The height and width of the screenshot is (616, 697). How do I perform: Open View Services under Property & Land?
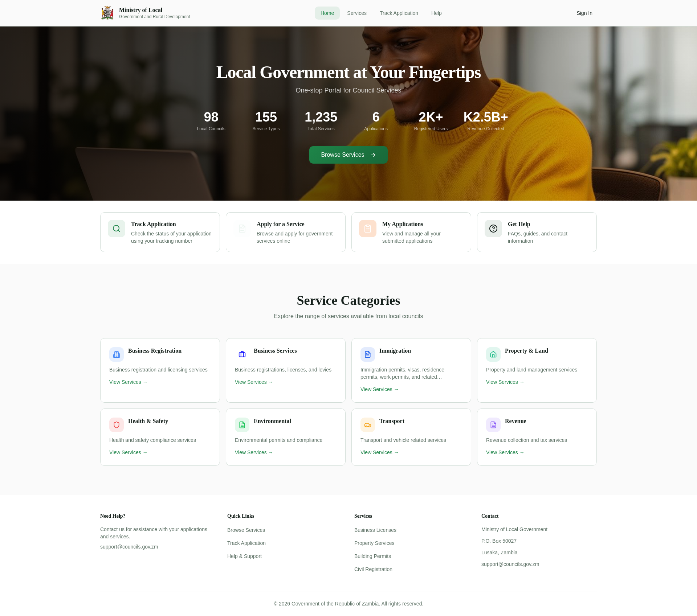pyautogui.click(x=505, y=382)
